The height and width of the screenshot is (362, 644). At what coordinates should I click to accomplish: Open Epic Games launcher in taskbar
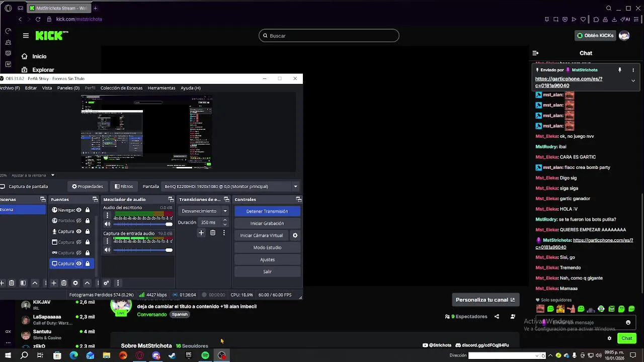[x=189, y=355]
